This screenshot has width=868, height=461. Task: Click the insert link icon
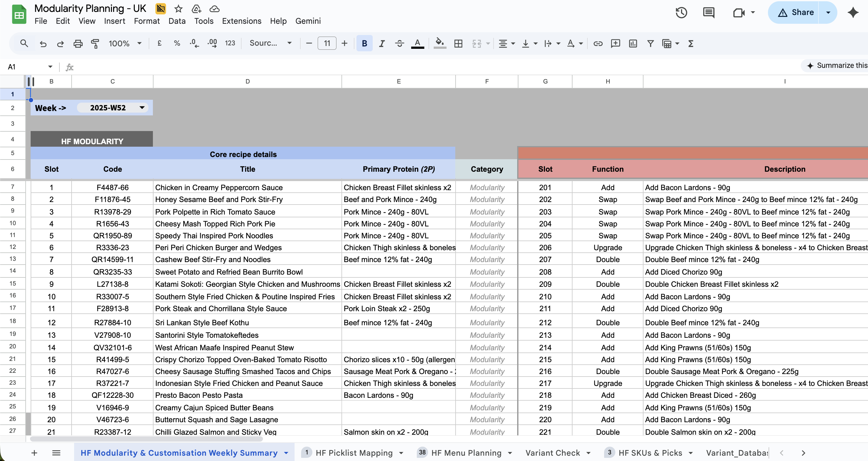click(598, 43)
